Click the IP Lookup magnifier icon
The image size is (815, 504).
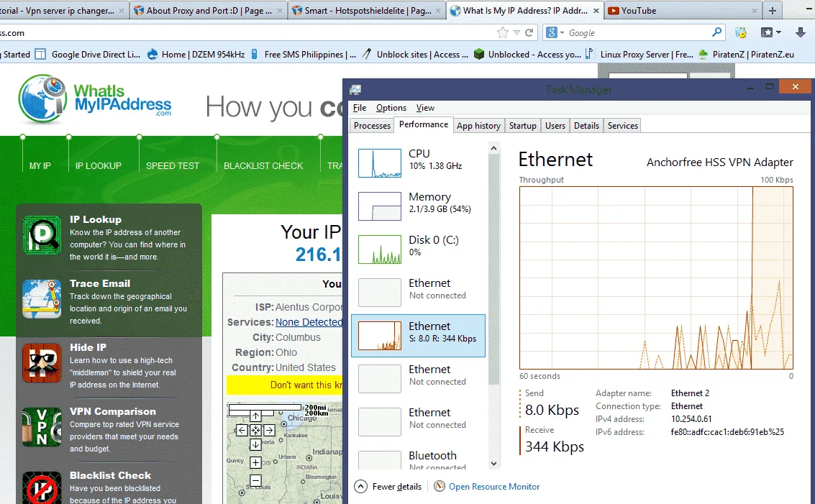pos(42,235)
